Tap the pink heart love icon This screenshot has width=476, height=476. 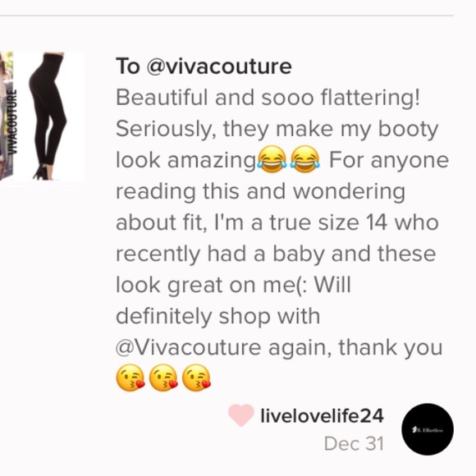[241, 415]
